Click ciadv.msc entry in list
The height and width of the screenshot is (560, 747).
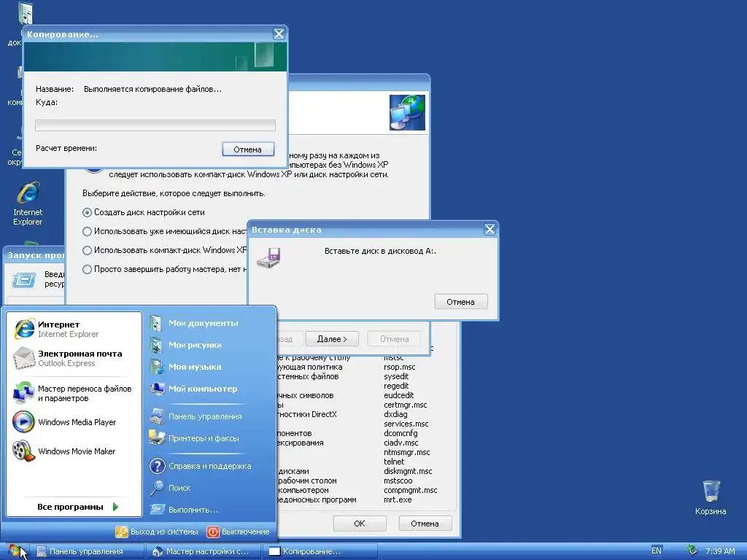[x=400, y=443]
